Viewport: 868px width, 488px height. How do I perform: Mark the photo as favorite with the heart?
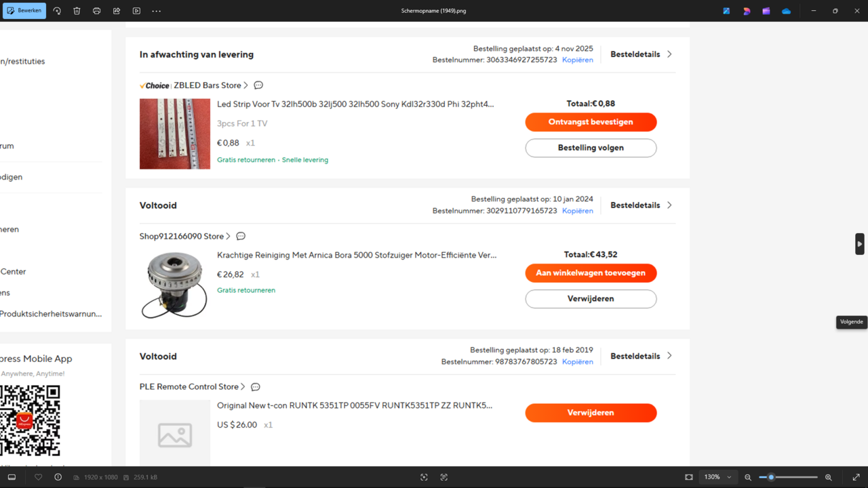(38, 477)
